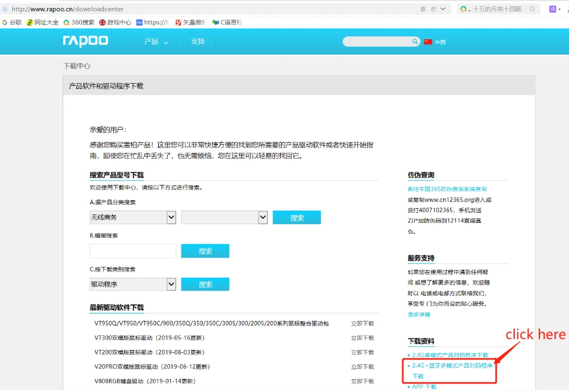The height and width of the screenshot is (392, 569).
Task: Click 搜索 button for category search
Action: 297,217
